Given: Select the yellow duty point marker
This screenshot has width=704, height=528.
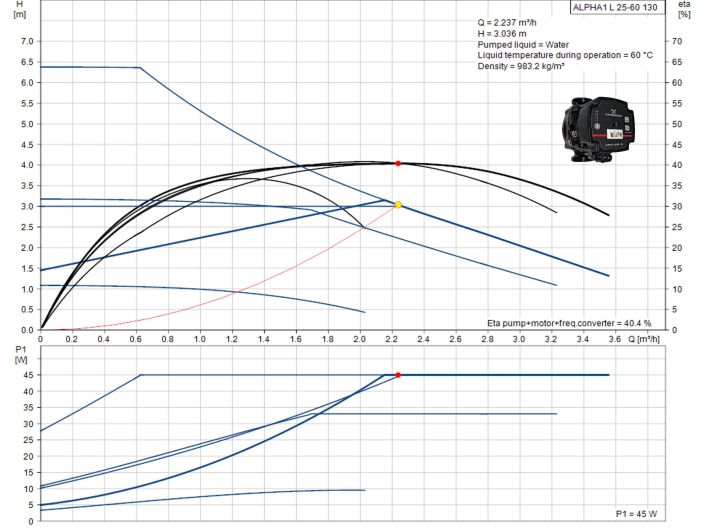Looking at the screenshot, I should [x=398, y=205].
